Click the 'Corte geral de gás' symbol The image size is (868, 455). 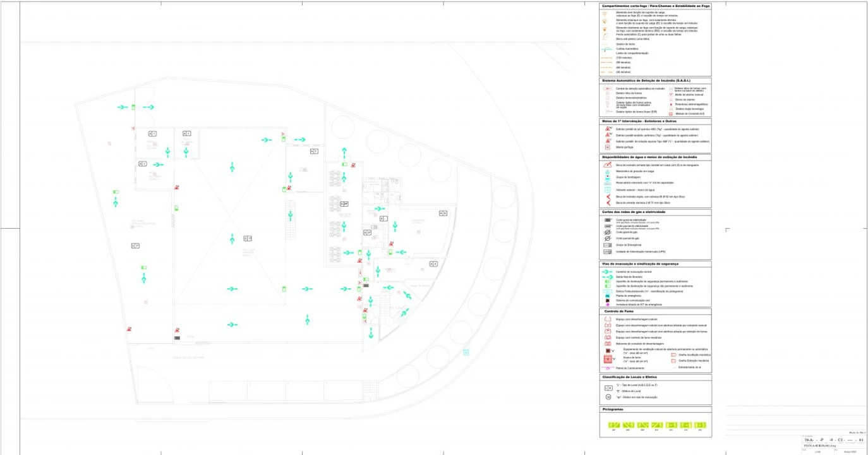coord(607,232)
